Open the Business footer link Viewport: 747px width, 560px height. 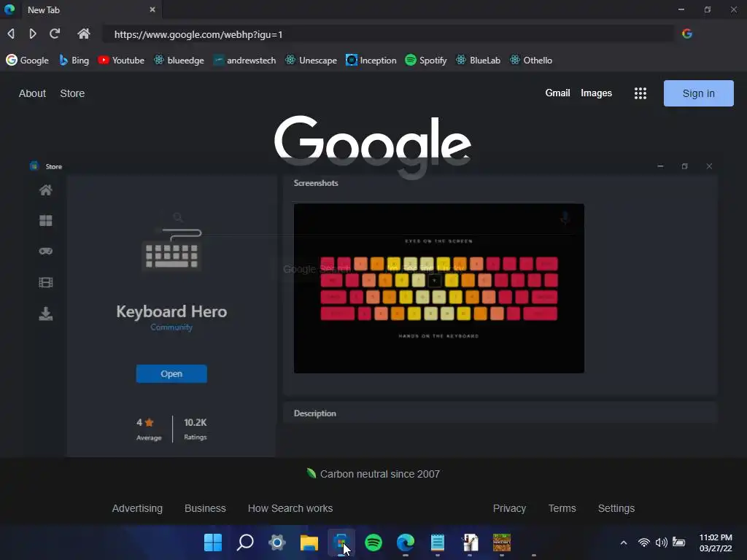pyautogui.click(x=205, y=508)
